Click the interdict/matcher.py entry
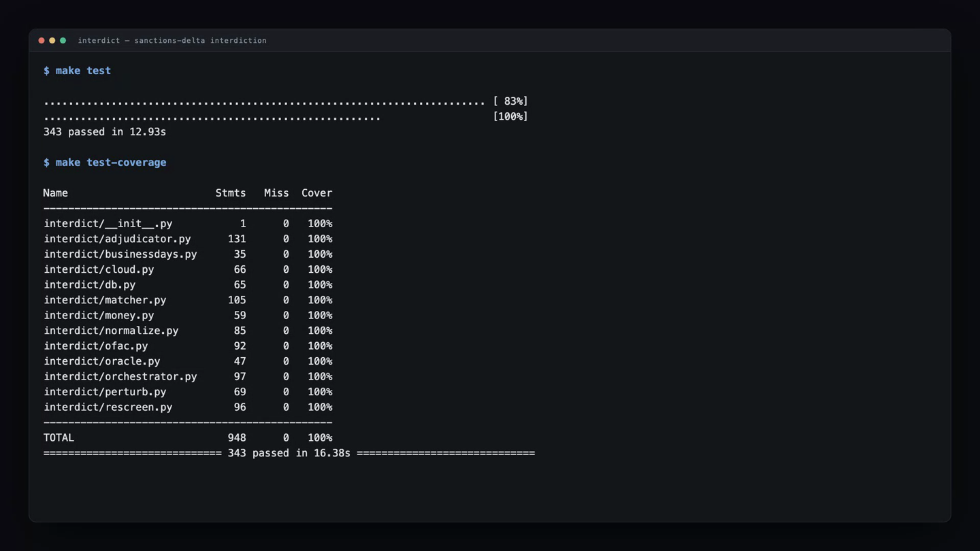This screenshot has width=980, height=551. pyautogui.click(x=105, y=300)
